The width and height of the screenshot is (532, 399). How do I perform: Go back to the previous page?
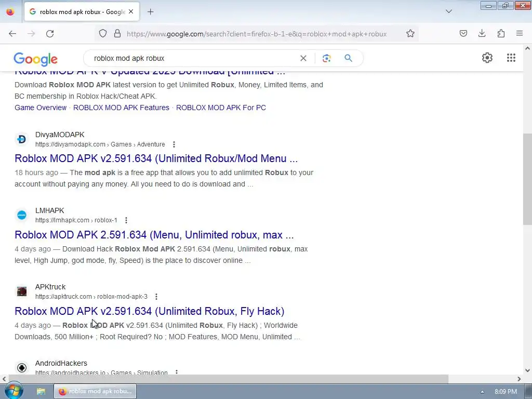[12, 34]
